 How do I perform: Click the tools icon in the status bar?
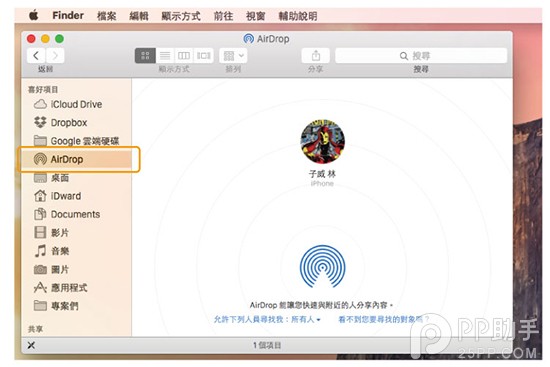coord(31,345)
